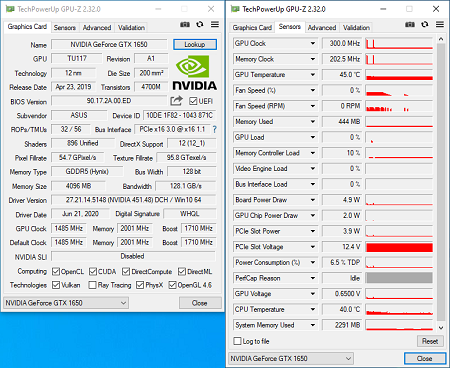Screen dimensions: 450x368
Task: Switch to Validation tab in left window
Action: point(131,28)
